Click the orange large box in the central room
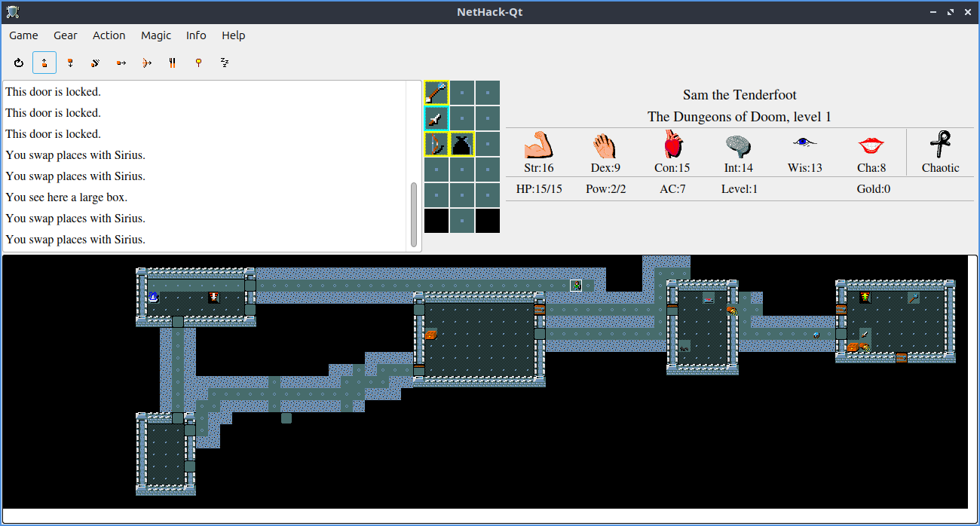Image resolution: width=980 pixels, height=526 pixels. click(x=431, y=334)
